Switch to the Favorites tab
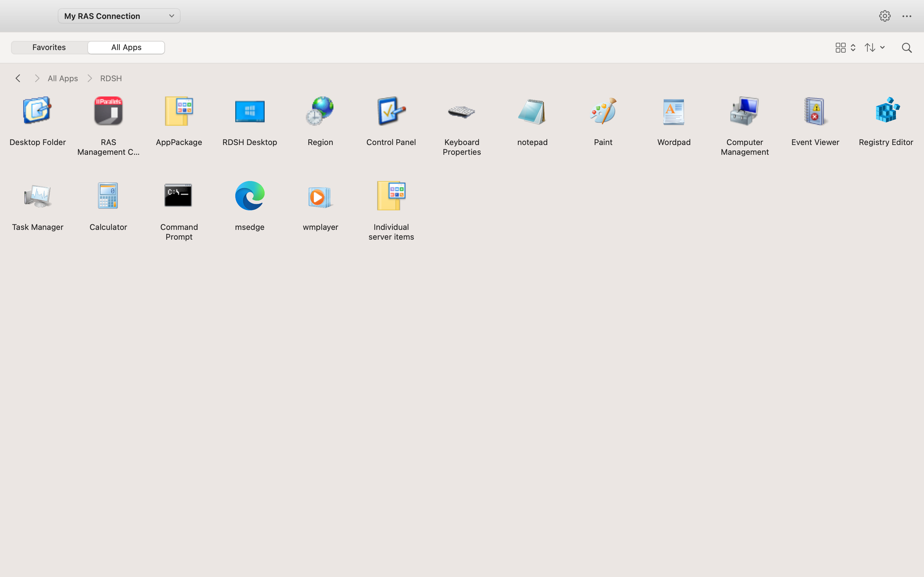 pos(49,47)
